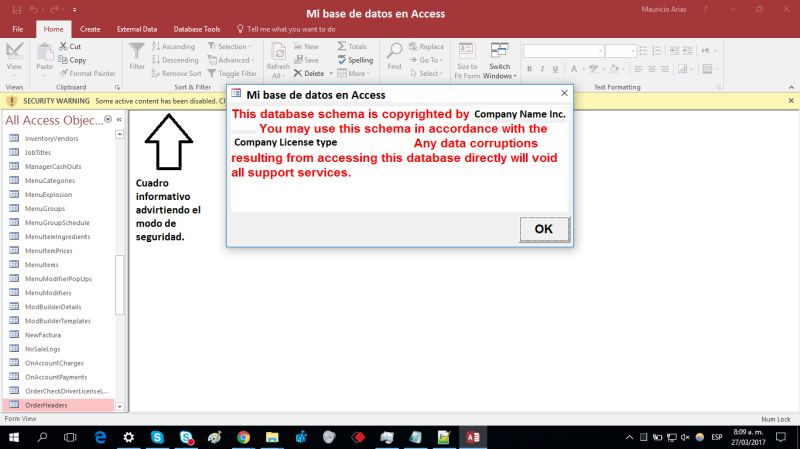Open the Select dropdown in Find group
This screenshot has width=800, height=449.
(x=426, y=73)
